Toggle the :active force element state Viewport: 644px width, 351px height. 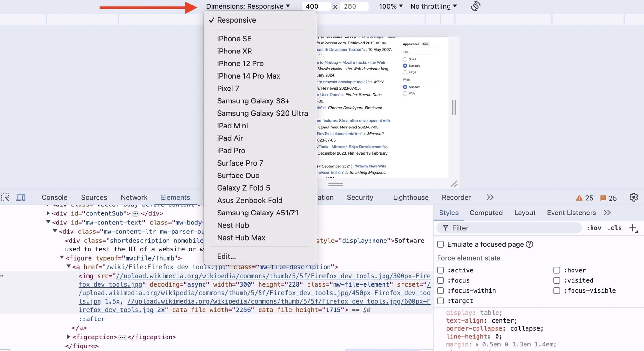tap(441, 270)
